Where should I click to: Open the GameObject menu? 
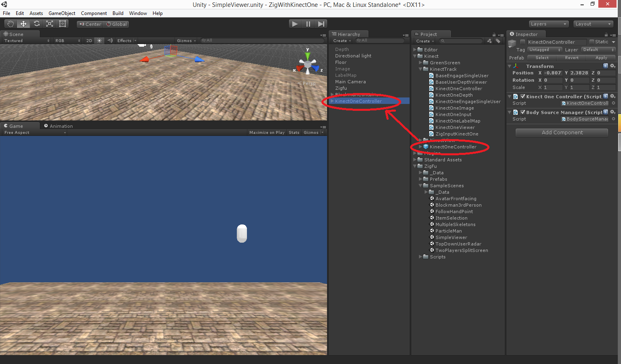[x=62, y=13]
